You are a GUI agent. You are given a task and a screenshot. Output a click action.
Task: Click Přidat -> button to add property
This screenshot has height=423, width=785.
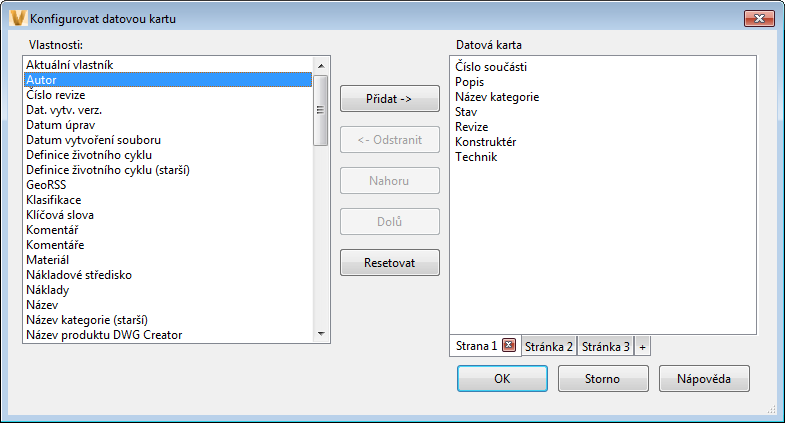(389, 99)
